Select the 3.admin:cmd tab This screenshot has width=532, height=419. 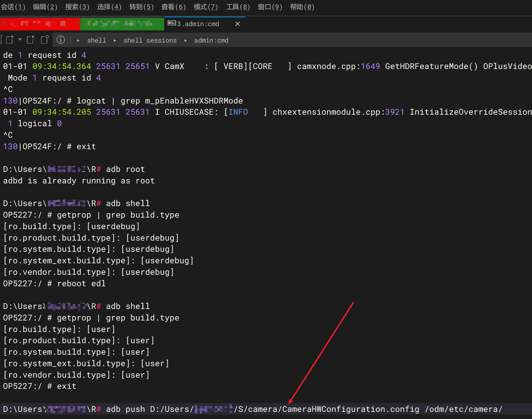198,24
